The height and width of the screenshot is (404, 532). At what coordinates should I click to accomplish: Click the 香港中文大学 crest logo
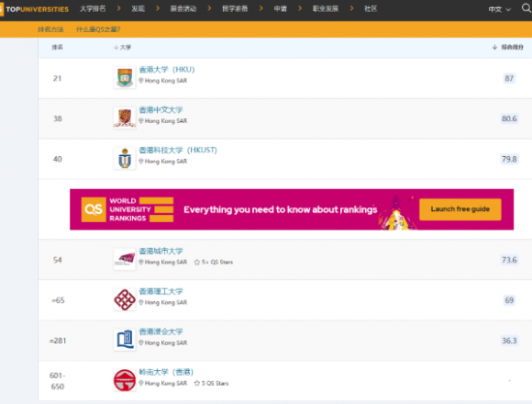125,118
